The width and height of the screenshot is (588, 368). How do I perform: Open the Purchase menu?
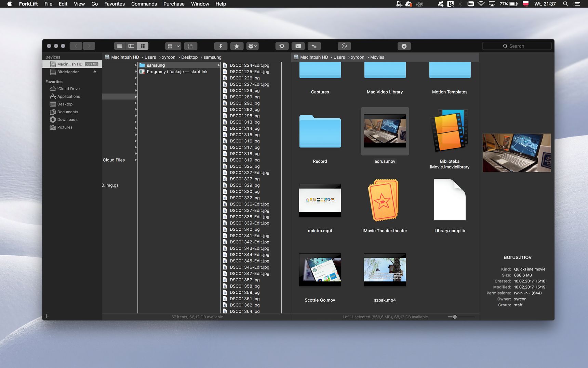174,4
